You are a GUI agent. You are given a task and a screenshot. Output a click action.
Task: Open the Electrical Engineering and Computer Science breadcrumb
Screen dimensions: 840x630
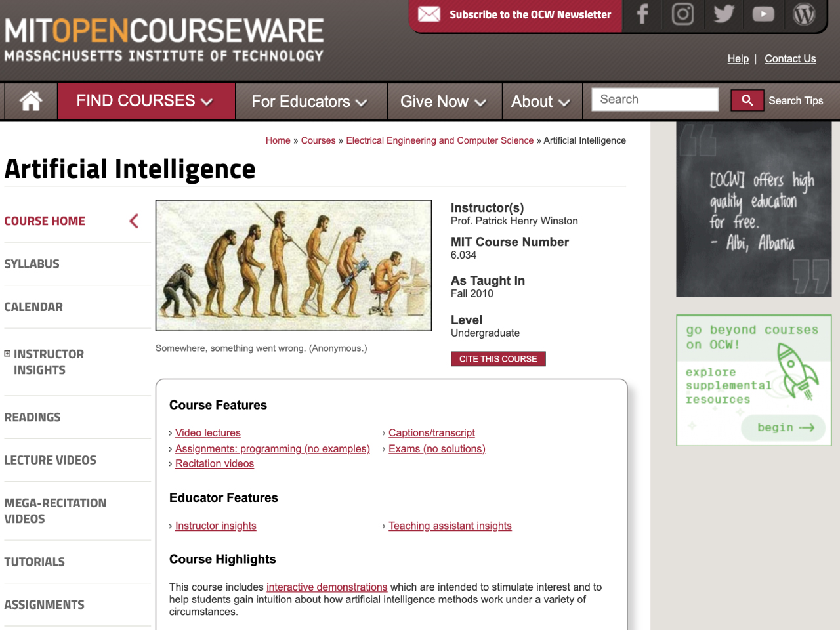pyautogui.click(x=440, y=140)
